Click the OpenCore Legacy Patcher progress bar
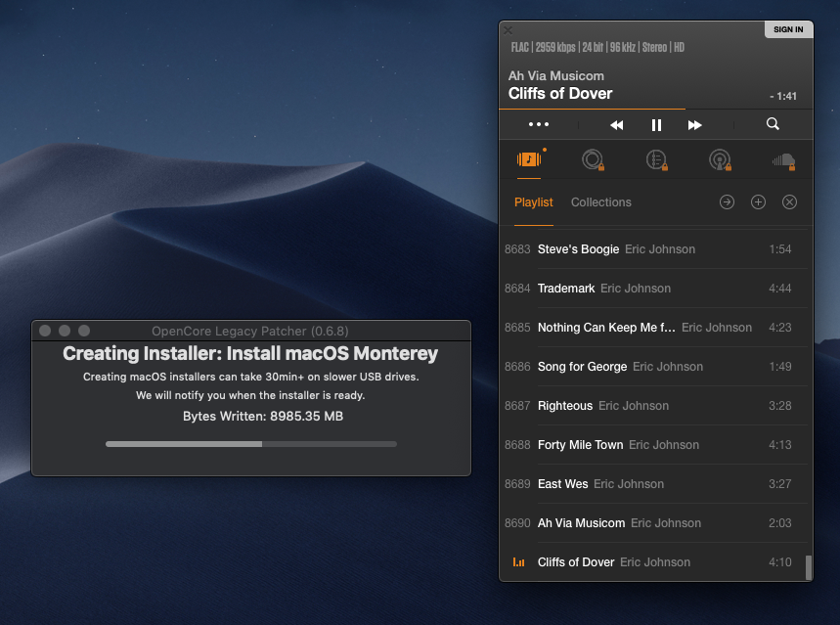Image resolution: width=840 pixels, height=625 pixels. point(251,444)
